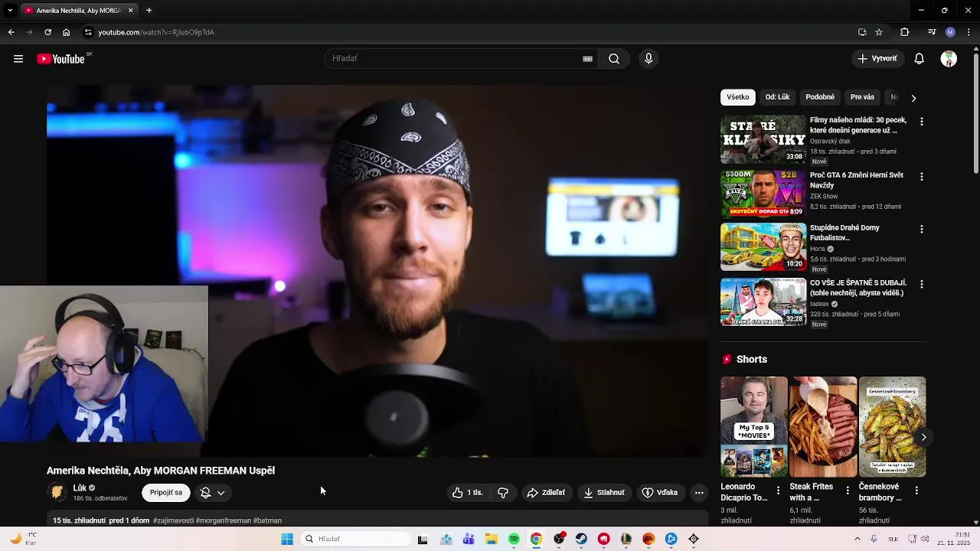The image size is (980, 551).
Task: Open the Chrome media control icon
Action: pyautogui.click(x=932, y=32)
